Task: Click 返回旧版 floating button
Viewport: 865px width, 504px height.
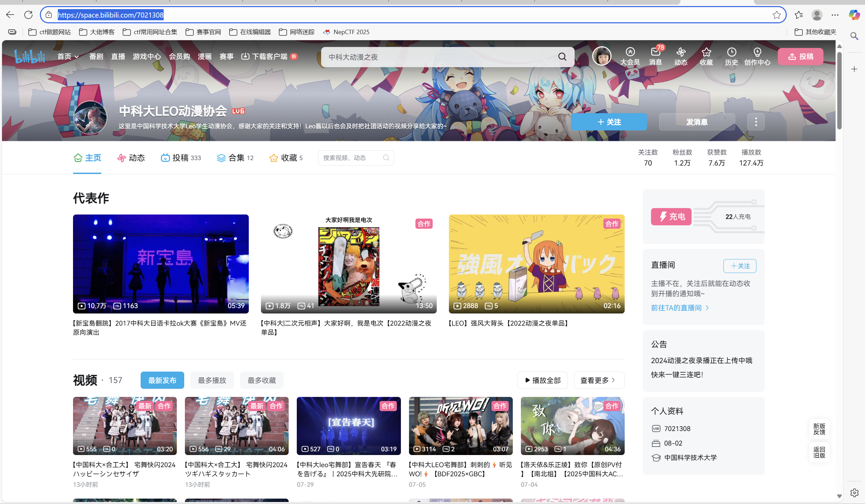Action: click(x=819, y=452)
